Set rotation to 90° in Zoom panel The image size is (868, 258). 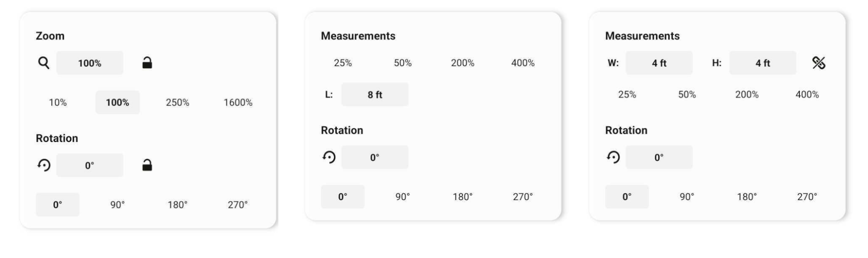point(117,205)
